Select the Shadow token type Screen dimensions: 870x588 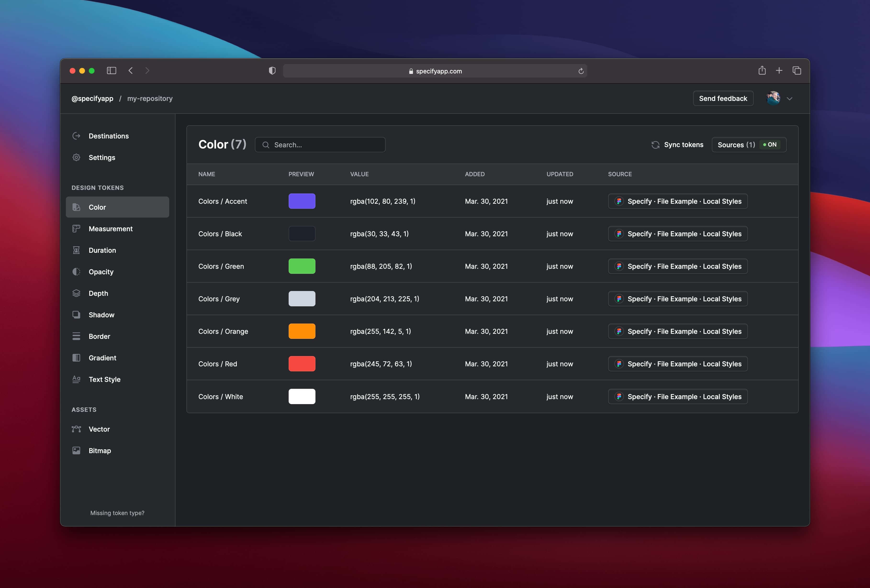pos(101,315)
